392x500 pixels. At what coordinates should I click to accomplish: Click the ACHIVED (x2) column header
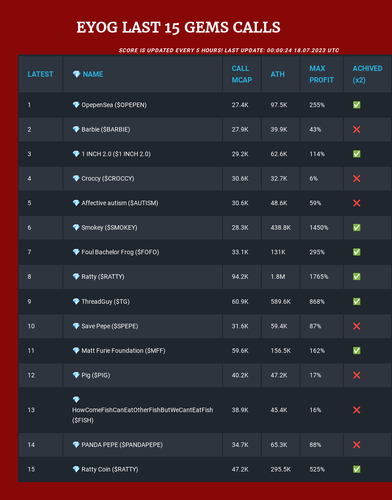(367, 74)
